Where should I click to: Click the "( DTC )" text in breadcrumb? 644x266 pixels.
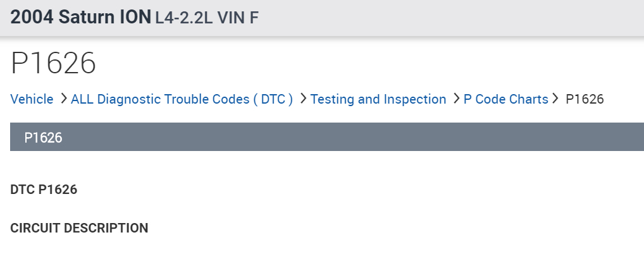[x=273, y=99]
